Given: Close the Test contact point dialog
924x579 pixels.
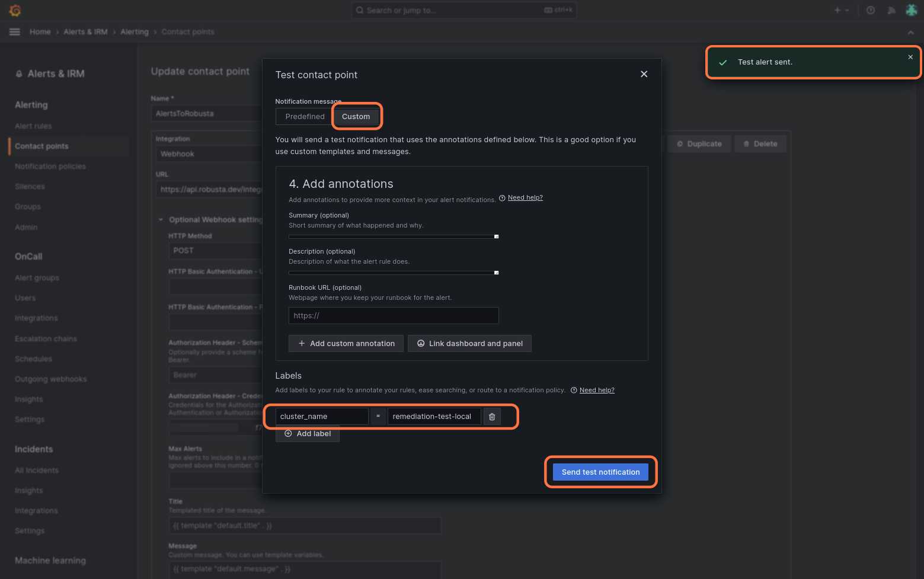Looking at the screenshot, I should click(644, 74).
